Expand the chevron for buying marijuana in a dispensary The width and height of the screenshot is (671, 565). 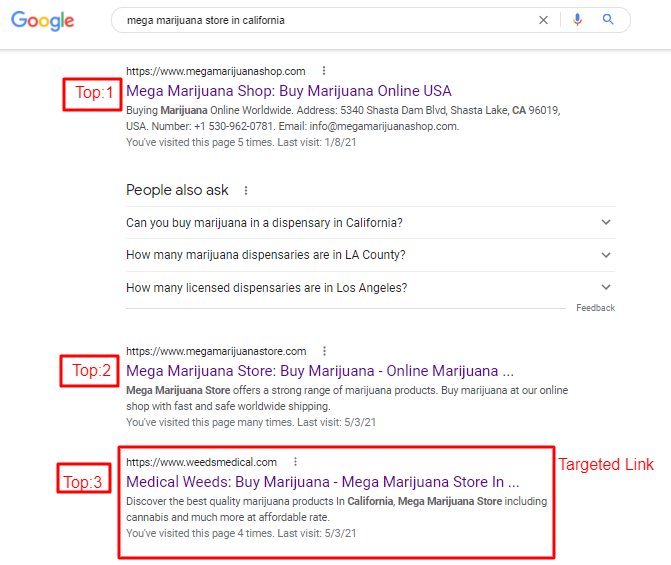point(606,222)
